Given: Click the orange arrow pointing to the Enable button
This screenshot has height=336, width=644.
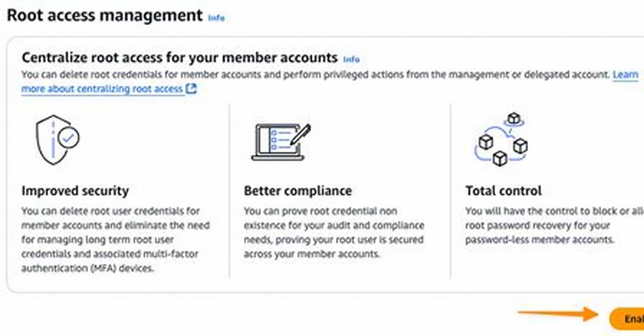Looking at the screenshot, I should pyautogui.click(x=559, y=315).
